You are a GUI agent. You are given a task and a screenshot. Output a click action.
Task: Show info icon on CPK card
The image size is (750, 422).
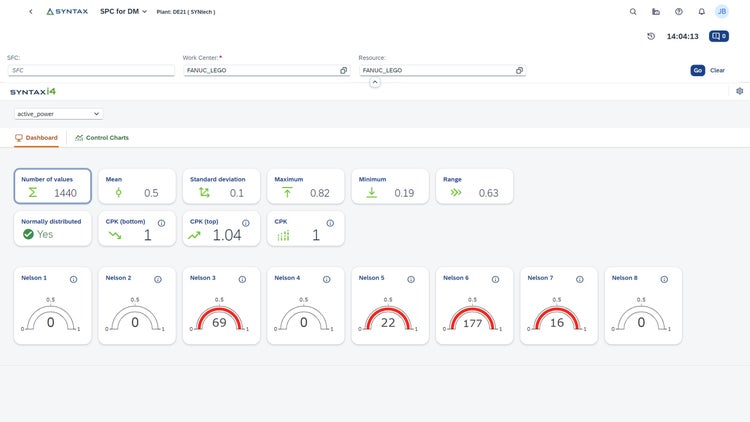[330, 223]
